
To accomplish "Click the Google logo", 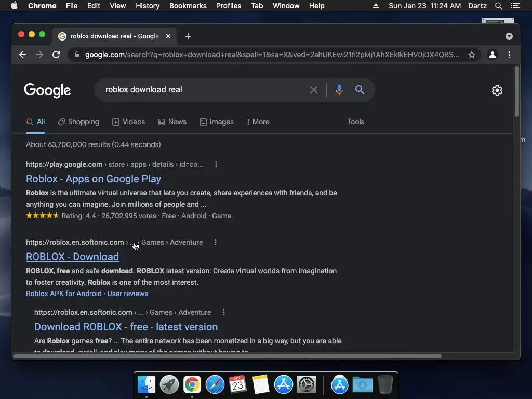I will [x=47, y=90].
